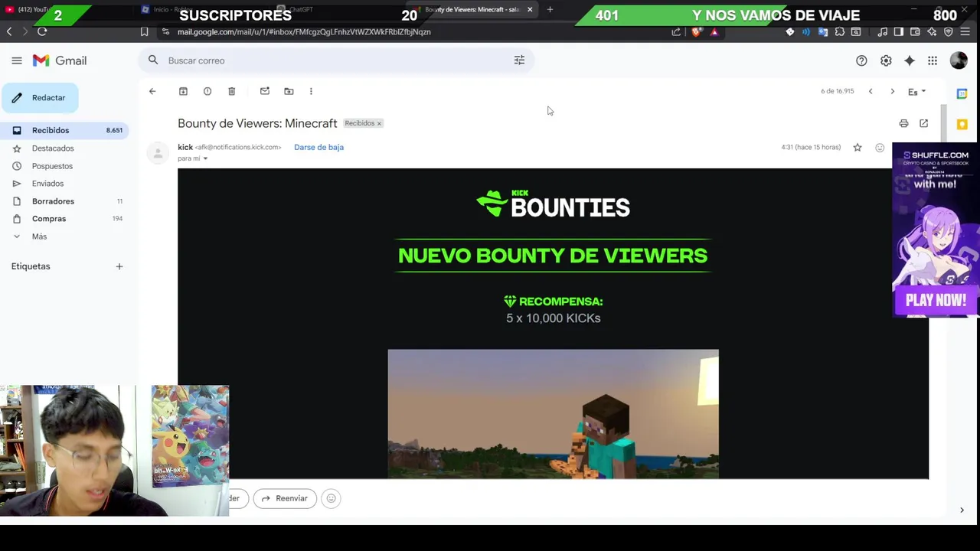Screen dimensions: 980x551
Task: Go to newer email arrow
Action: (x=871, y=91)
